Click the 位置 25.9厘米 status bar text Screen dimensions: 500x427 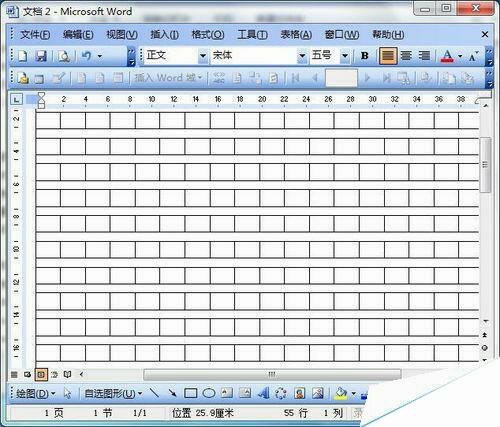tap(202, 413)
